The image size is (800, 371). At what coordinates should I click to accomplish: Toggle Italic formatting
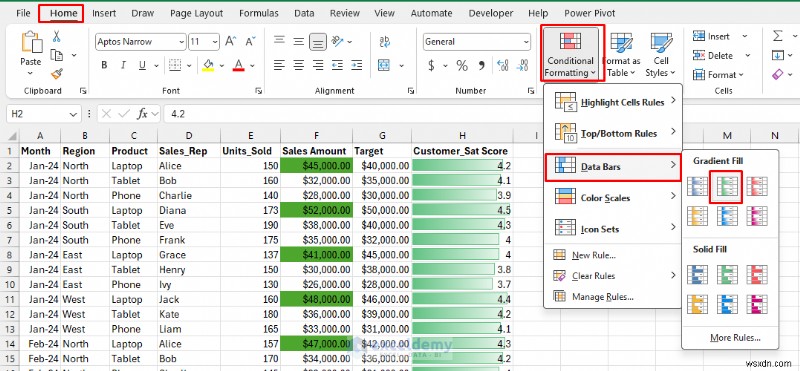[123, 65]
